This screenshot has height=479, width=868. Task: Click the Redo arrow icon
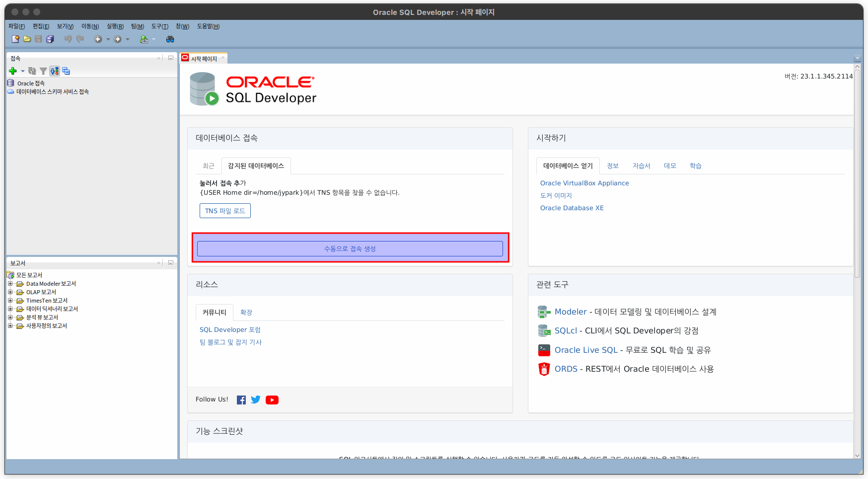tap(80, 39)
